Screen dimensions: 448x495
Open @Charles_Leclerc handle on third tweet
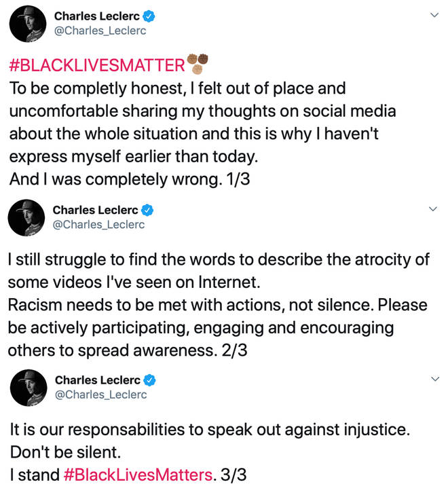pos(101,395)
